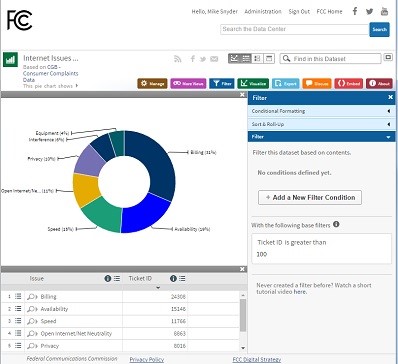Open the FCC Facebook page icon in header
This screenshot has height=364, width=398.
coord(355,11)
